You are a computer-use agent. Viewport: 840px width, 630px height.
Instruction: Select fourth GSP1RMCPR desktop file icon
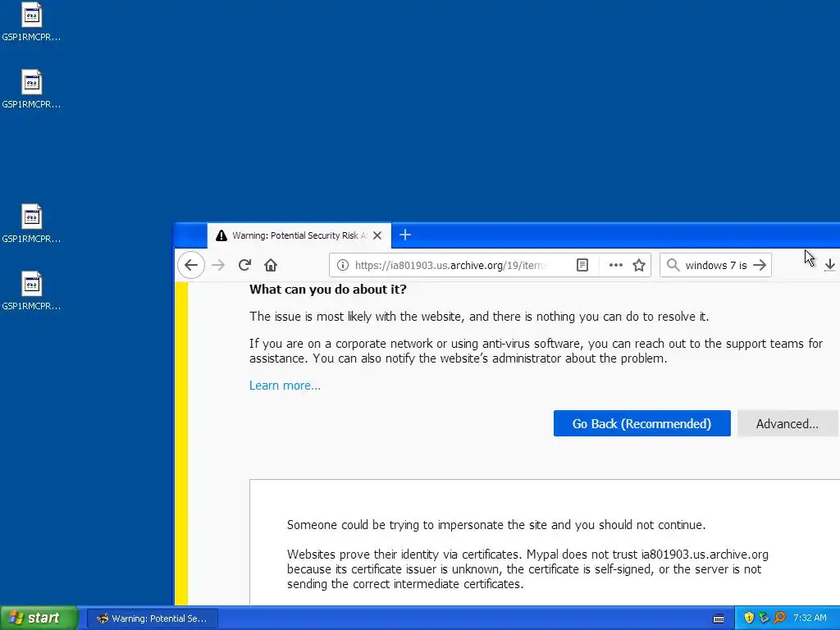pyautogui.click(x=32, y=291)
